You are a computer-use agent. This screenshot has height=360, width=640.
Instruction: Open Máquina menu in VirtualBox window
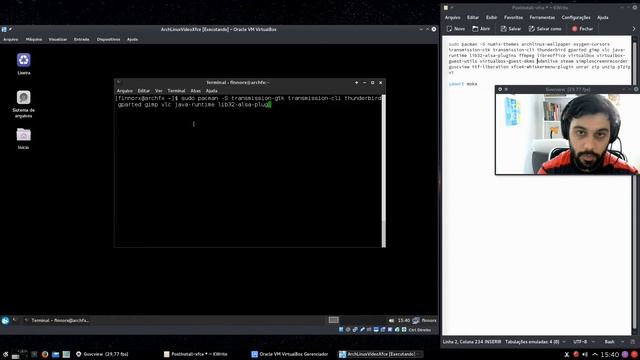pos(34,40)
